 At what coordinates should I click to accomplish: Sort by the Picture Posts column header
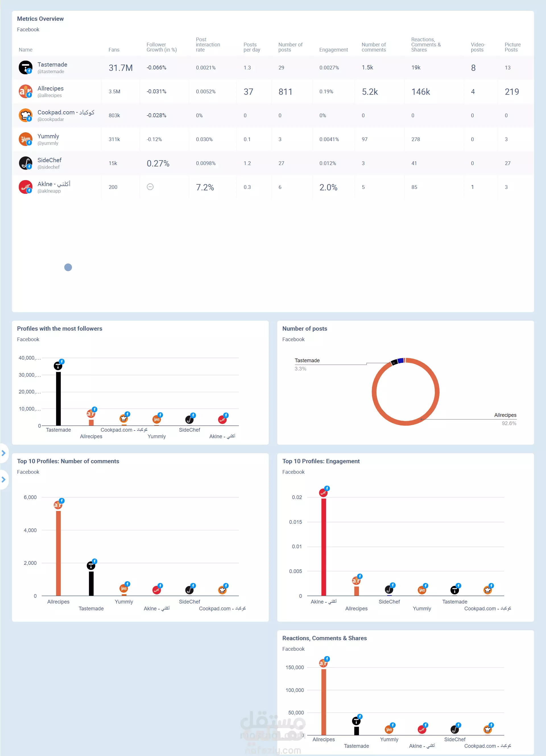click(512, 47)
